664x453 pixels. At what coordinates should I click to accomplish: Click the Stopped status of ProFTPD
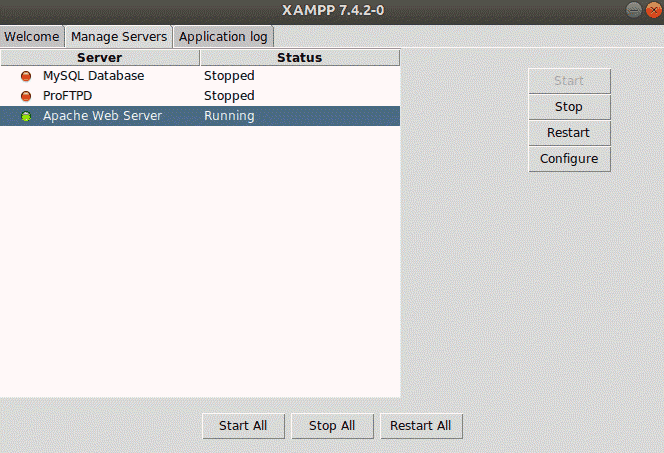click(229, 96)
